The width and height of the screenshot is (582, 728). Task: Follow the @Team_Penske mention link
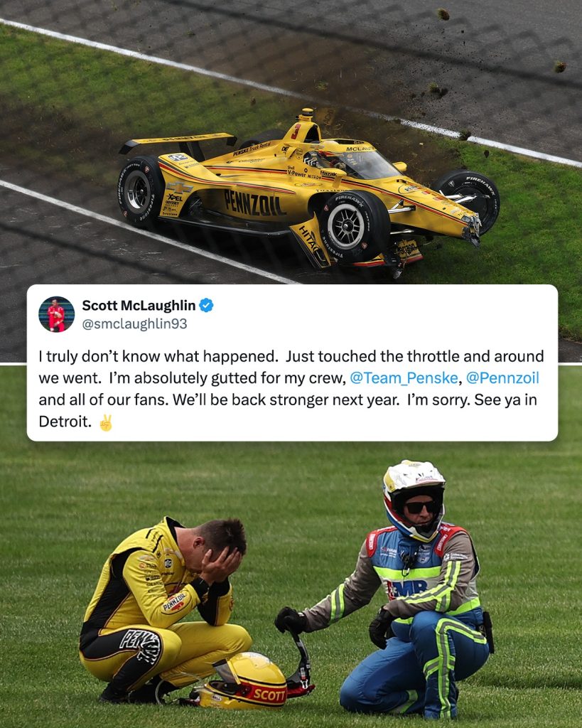click(404, 378)
